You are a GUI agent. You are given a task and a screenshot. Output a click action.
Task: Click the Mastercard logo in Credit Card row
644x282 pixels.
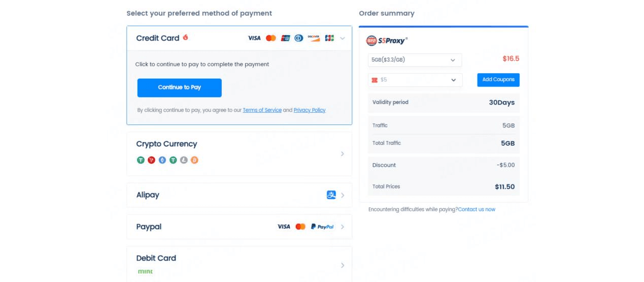(271, 38)
